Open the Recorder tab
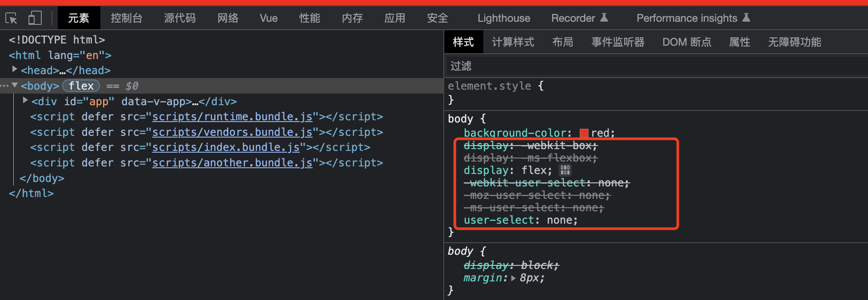Viewport: 868px width, 300px height. pyautogui.click(x=579, y=18)
